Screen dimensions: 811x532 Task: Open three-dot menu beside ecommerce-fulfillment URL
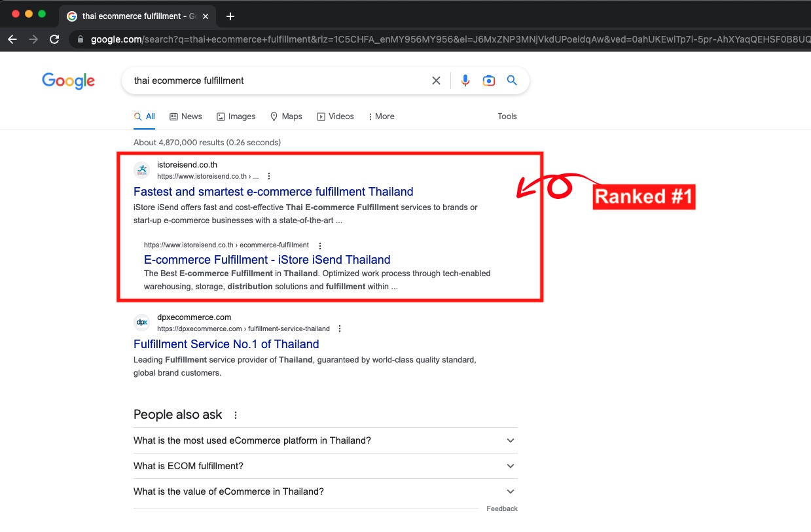320,245
